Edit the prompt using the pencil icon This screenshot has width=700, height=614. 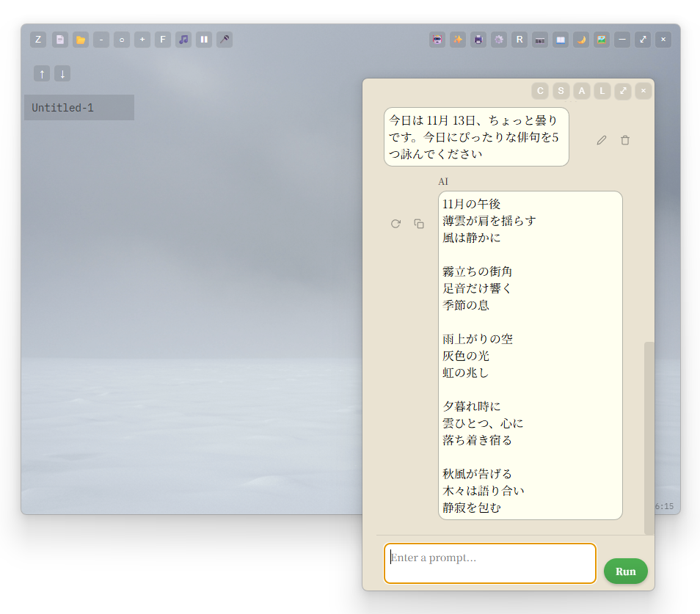coord(601,139)
